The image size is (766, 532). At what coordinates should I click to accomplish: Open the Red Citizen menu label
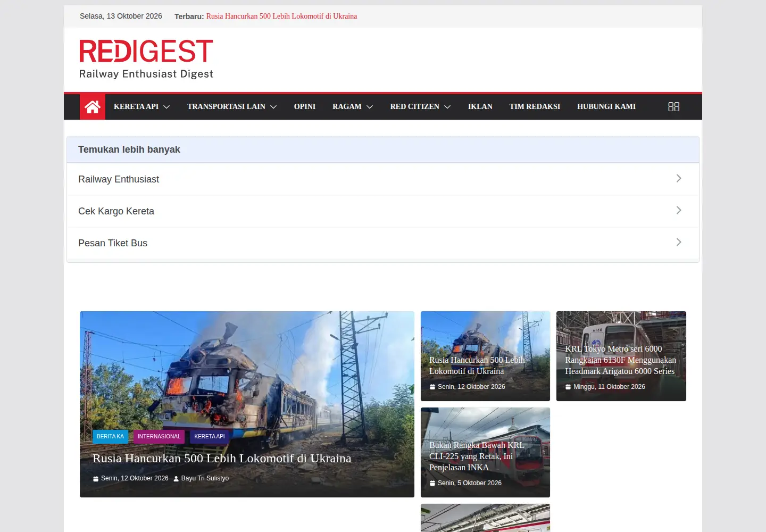tap(415, 107)
